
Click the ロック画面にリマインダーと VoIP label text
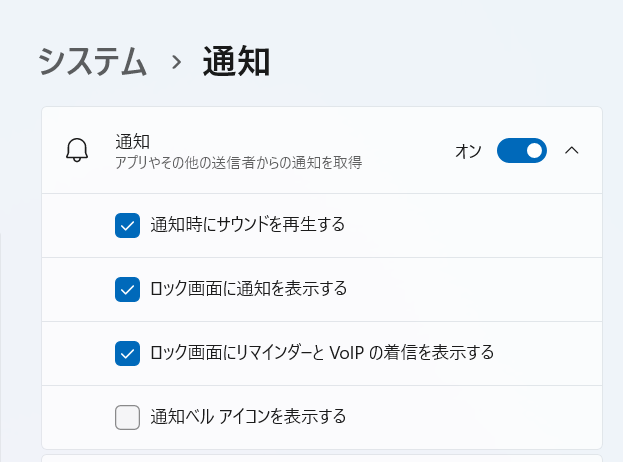(x=321, y=353)
